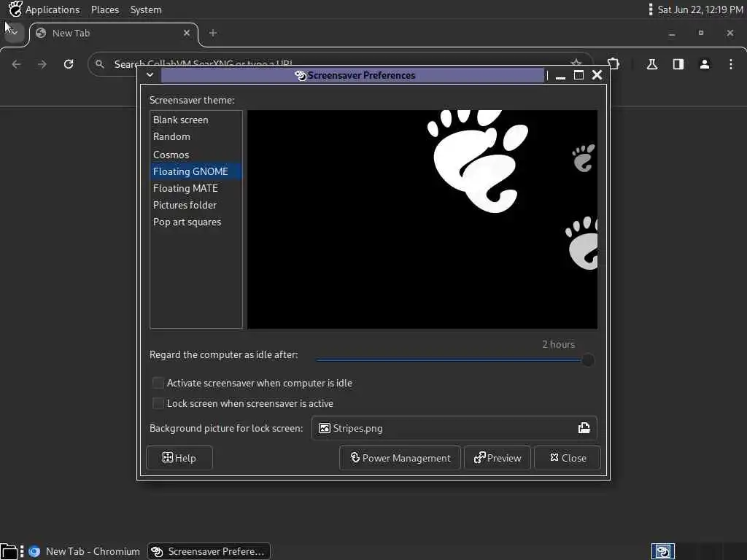
Task: Preview the selected screensaver
Action: pyautogui.click(x=498, y=458)
